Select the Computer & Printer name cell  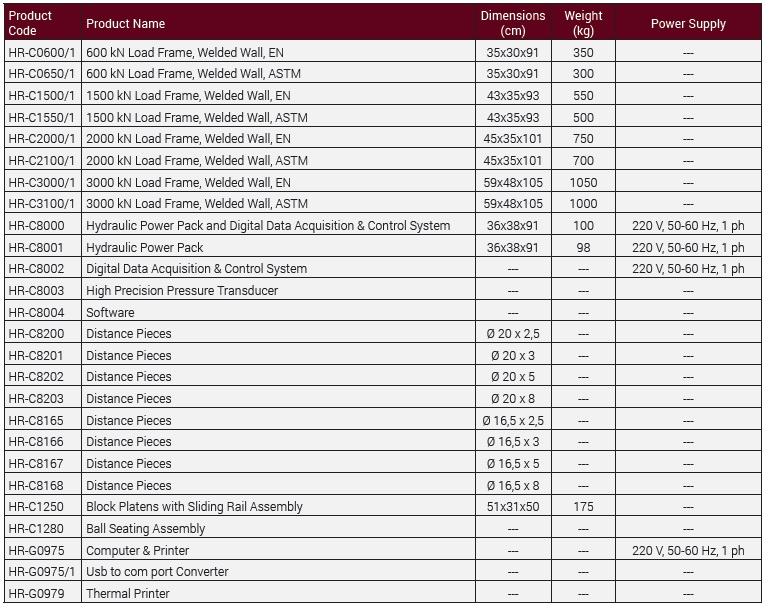(137, 550)
